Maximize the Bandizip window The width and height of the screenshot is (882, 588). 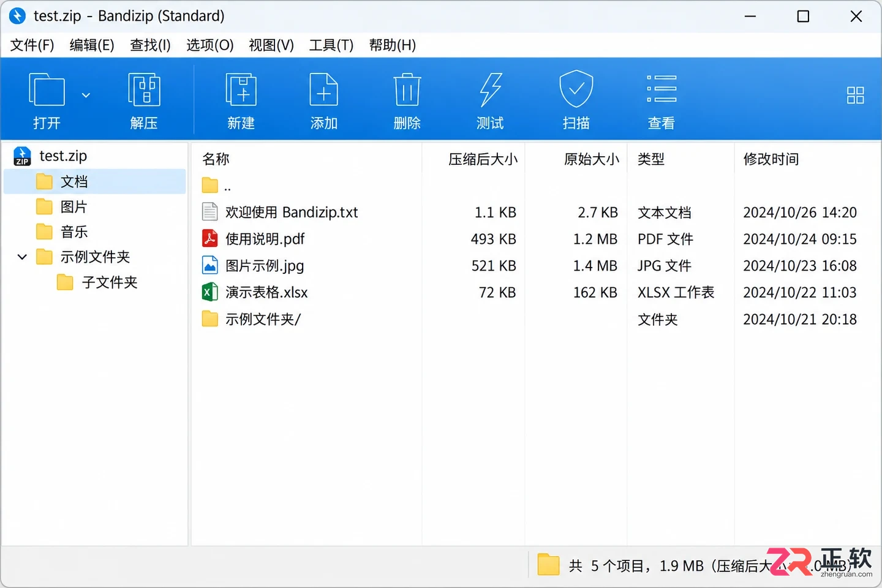pos(803,17)
